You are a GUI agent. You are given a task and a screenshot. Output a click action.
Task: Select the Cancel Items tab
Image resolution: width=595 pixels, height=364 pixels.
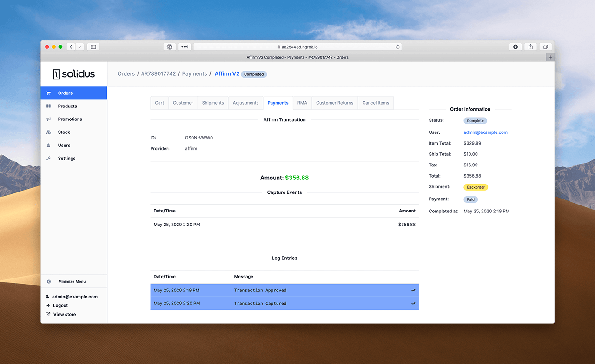tap(376, 103)
